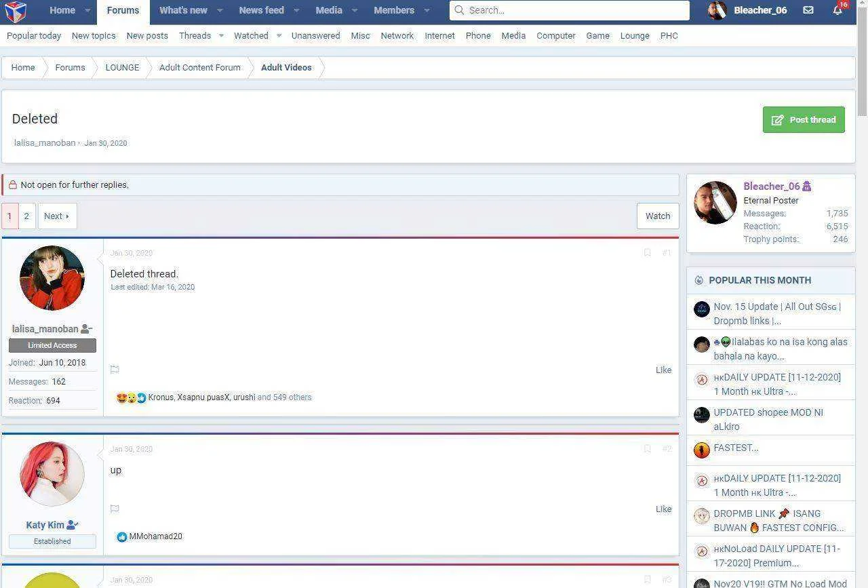Expand the Media dropdown arrow

click(x=355, y=11)
